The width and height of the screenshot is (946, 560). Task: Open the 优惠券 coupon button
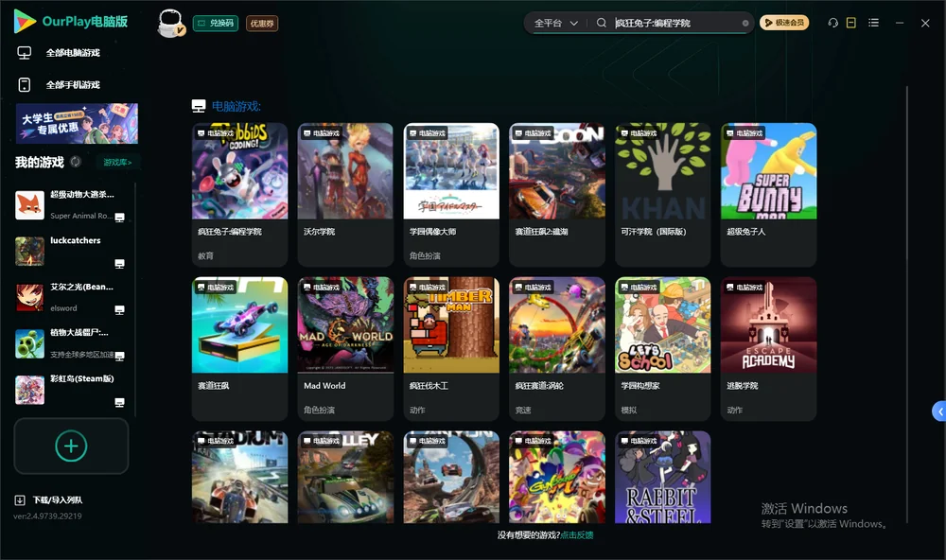pyautogui.click(x=262, y=23)
